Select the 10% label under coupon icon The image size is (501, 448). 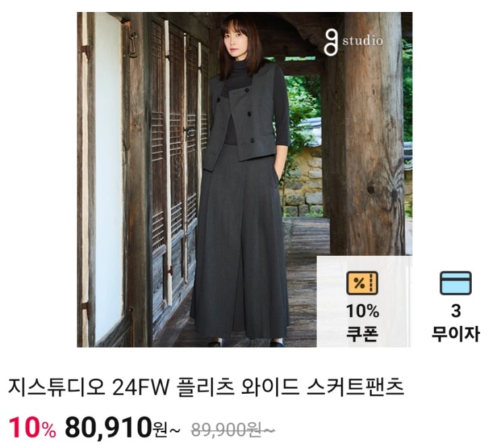click(x=363, y=311)
